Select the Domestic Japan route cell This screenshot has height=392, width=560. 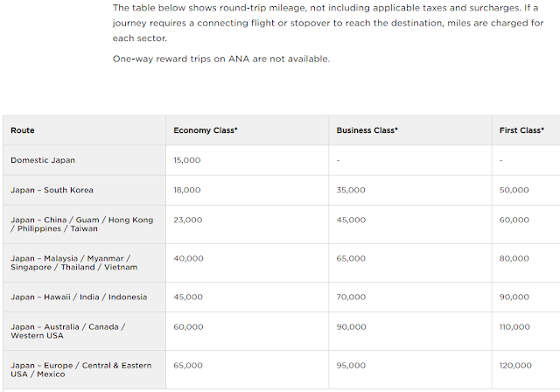pos(42,160)
